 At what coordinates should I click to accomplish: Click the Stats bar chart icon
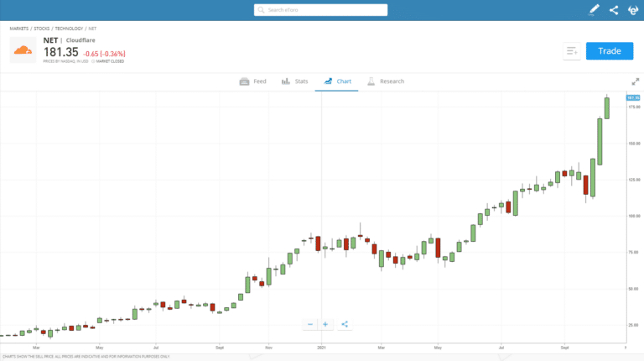pyautogui.click(x=285, y=81)
